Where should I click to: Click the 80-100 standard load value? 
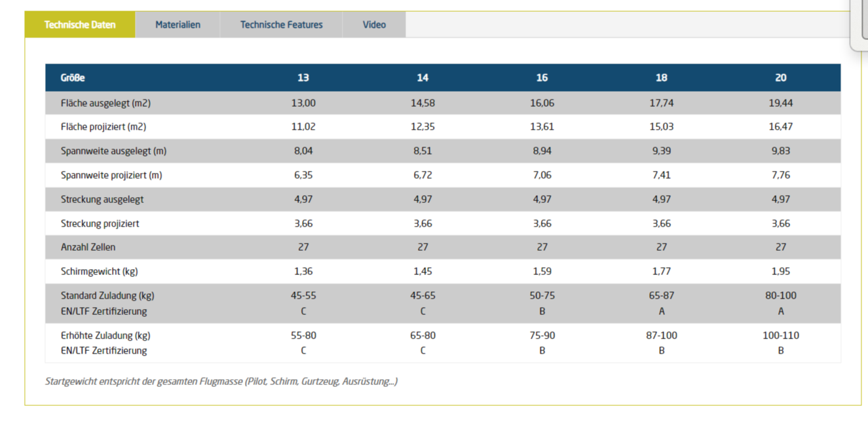coord(780,295)
